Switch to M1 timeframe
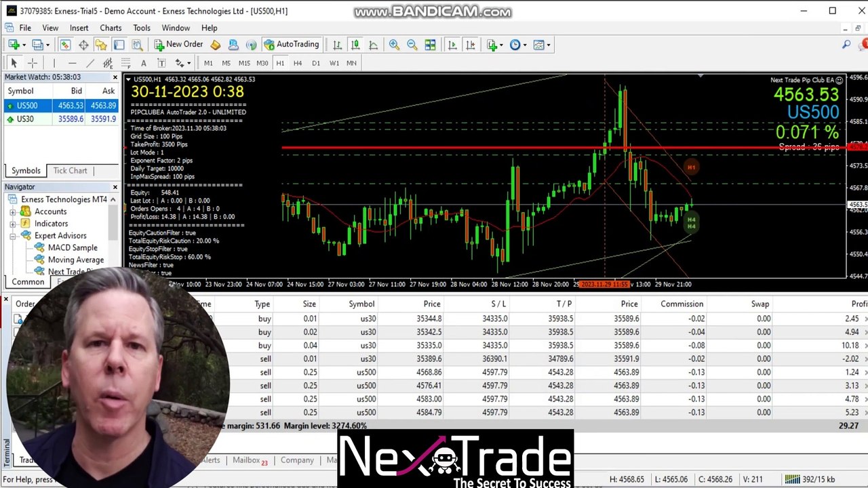The width and height of the screenshot is (868, 488). pos(208,63)
